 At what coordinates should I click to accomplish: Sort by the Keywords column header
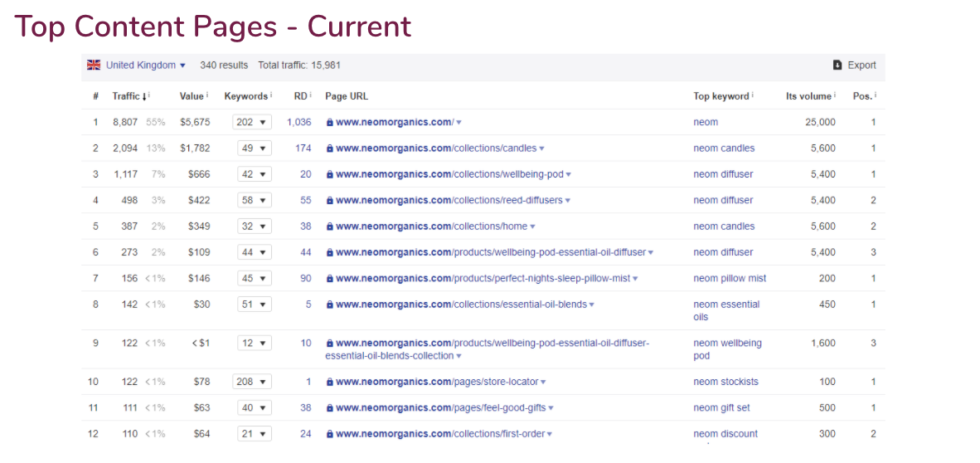point(246,96)
